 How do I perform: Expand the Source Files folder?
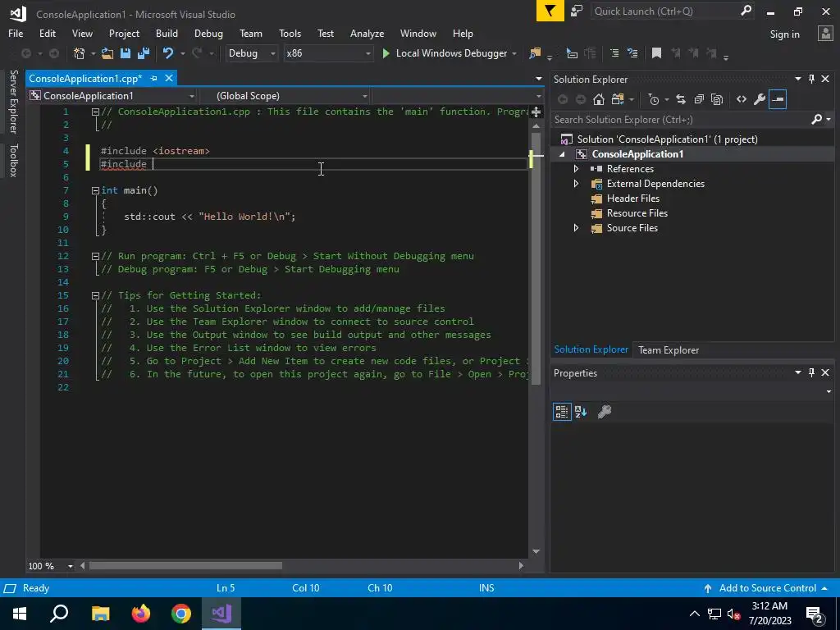(576, 228)
